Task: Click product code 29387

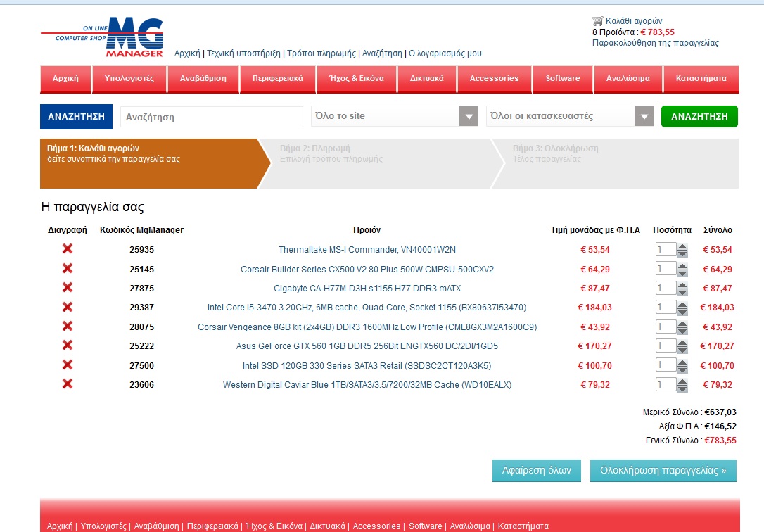Action: click(x=142, y=308)
